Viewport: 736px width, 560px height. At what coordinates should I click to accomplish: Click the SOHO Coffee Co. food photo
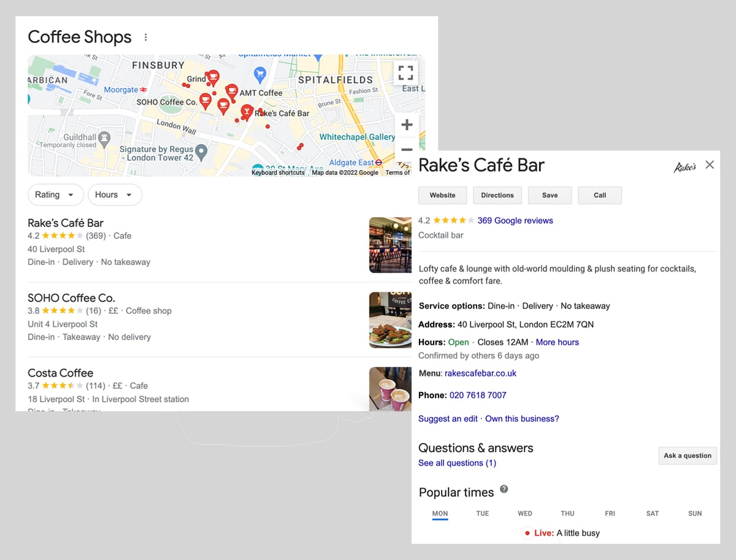(x=390, y=320)
